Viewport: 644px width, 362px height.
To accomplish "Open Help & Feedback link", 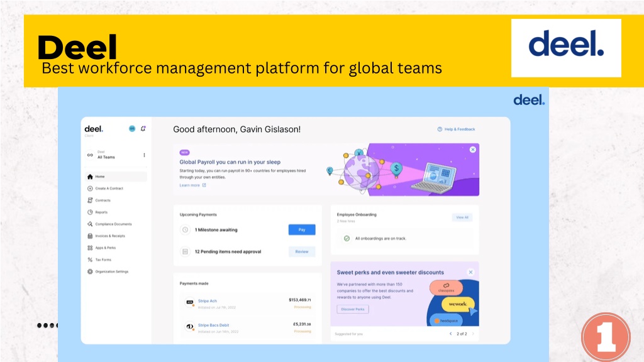I will (x=457, y=129).
